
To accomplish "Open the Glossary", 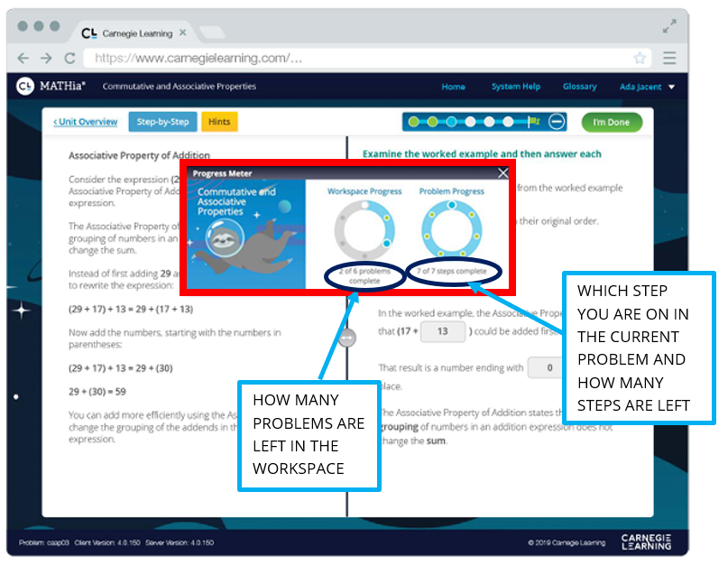I will (x=579, y=87).
